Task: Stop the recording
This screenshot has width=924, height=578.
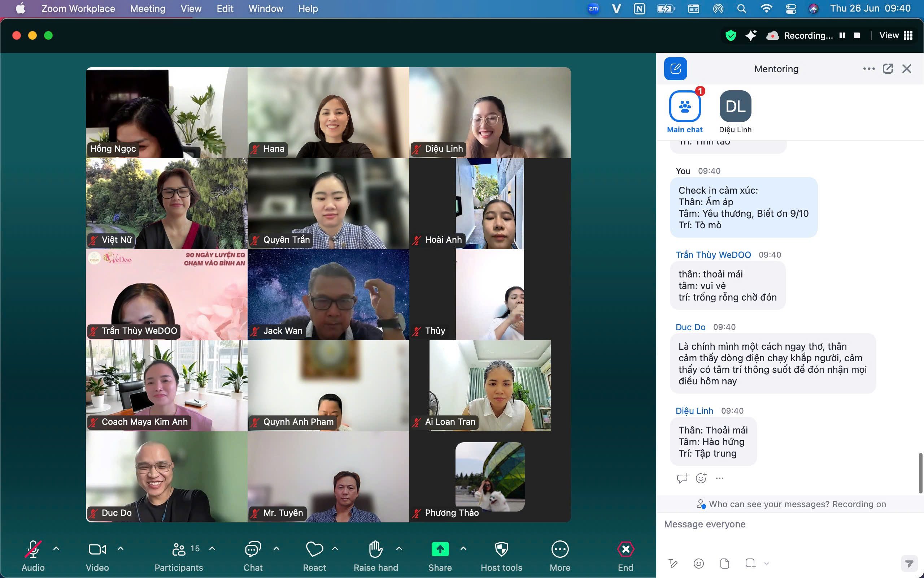Action: pyautogui.click(x=857, y=35)
